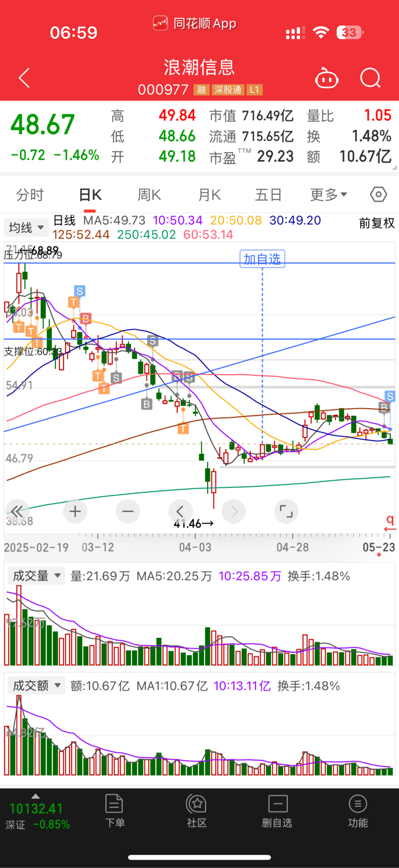Expand chart to fullscreen
399x868 pixels.
point(286,511)
